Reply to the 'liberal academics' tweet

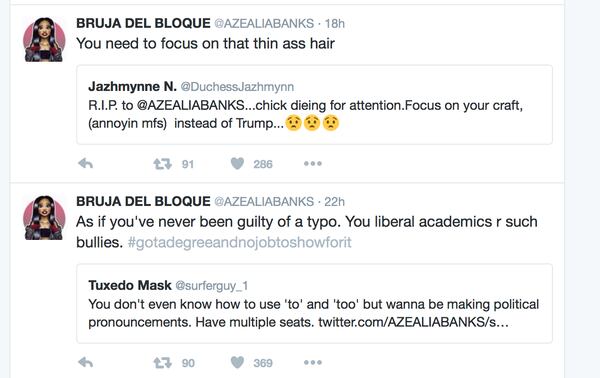pyautogui.click(x=85, y=362)
